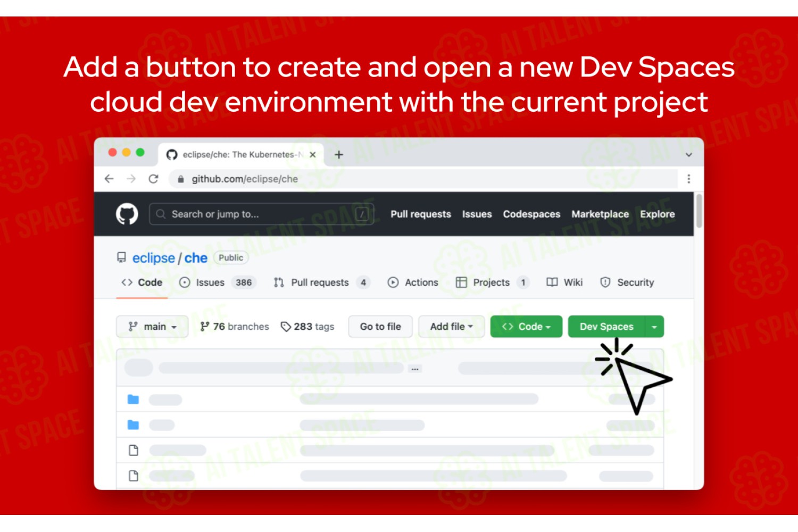The image size is (798, 532).
Task: Close the eclipse/che browser tab
Action: coord(313,155)
